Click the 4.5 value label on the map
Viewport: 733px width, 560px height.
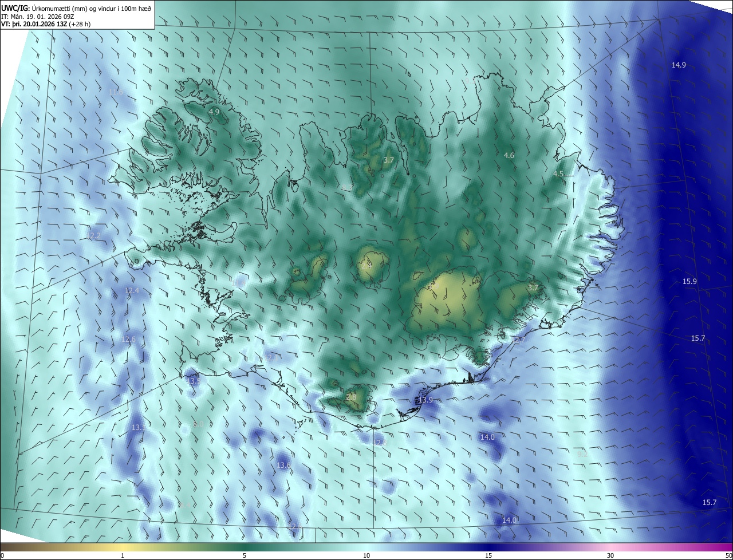pos(558,174)
